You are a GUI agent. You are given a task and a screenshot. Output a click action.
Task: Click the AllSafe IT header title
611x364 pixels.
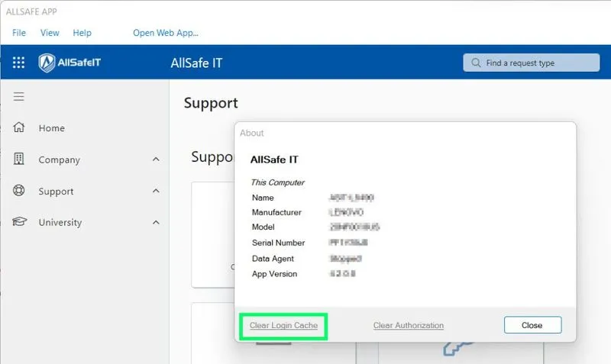point(196,63)
